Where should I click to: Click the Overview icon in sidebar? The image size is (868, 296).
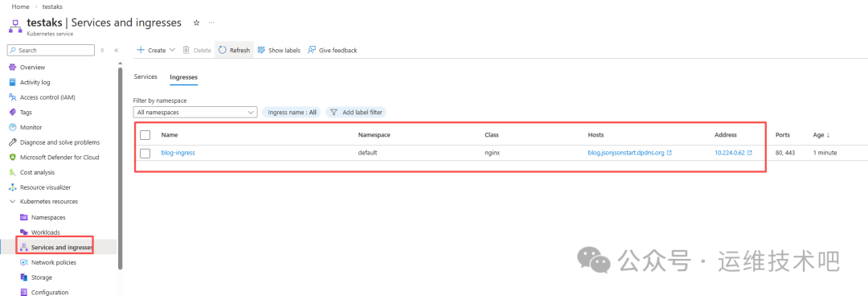[13, 67]
